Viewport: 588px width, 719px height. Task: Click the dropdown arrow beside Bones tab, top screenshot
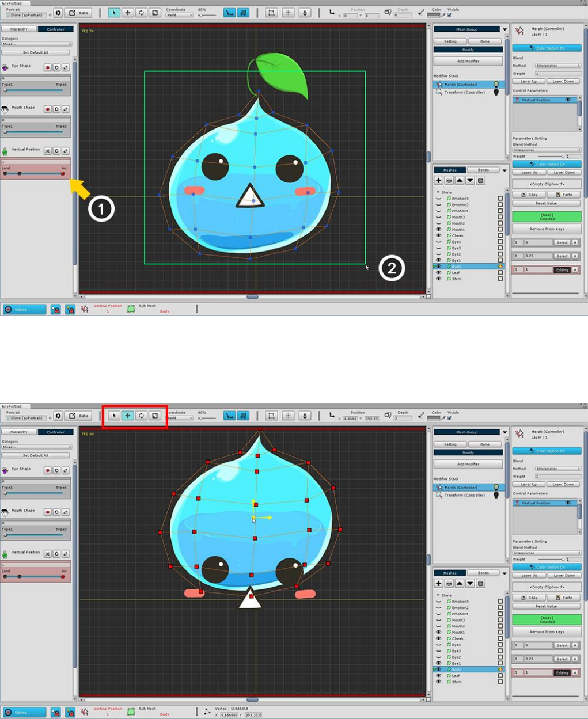pyautogui.click(x=505, y=170)
